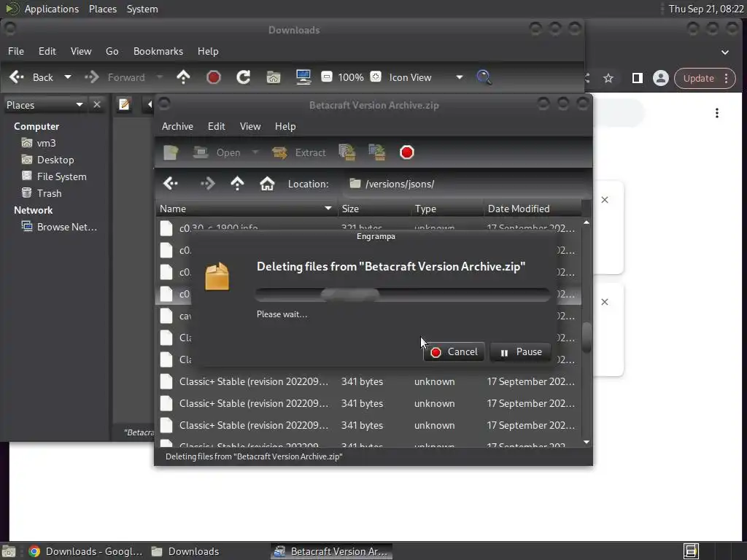Click the Forward button in file manager
Image resolution: width=747 pixels, height=560 pixels.
point(115,77)
